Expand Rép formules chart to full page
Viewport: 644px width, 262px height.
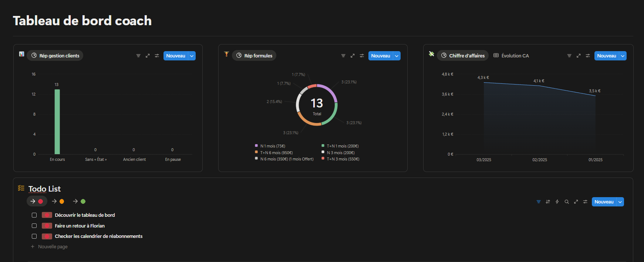(x=353, y=56)
